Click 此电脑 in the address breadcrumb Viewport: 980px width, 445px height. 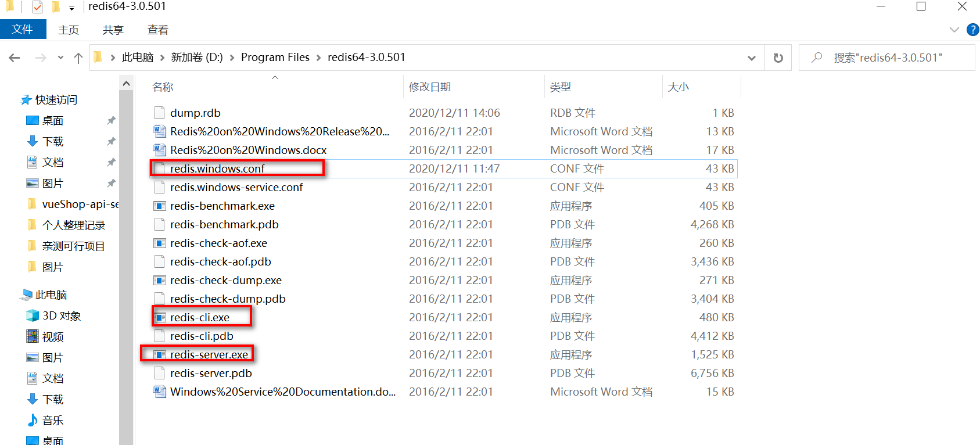(138, 58)
